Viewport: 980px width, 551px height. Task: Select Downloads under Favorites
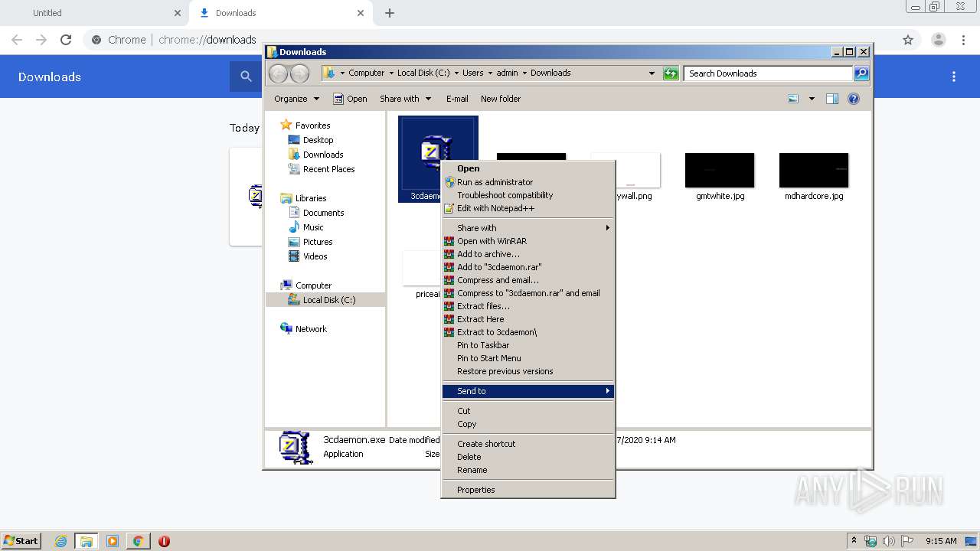[315, 155]
